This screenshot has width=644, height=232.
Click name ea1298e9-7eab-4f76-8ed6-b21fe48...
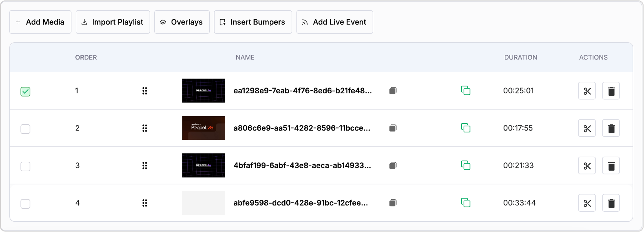[303, 91]
